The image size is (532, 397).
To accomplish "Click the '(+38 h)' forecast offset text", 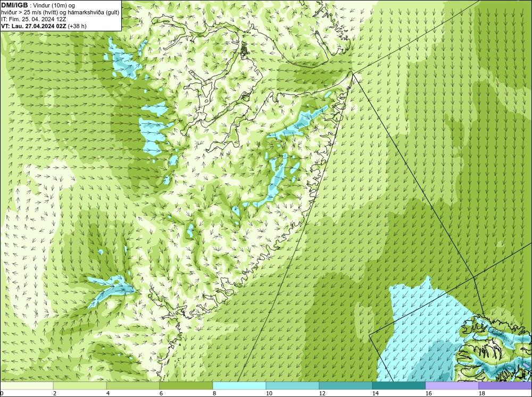I will coord(77,26).
